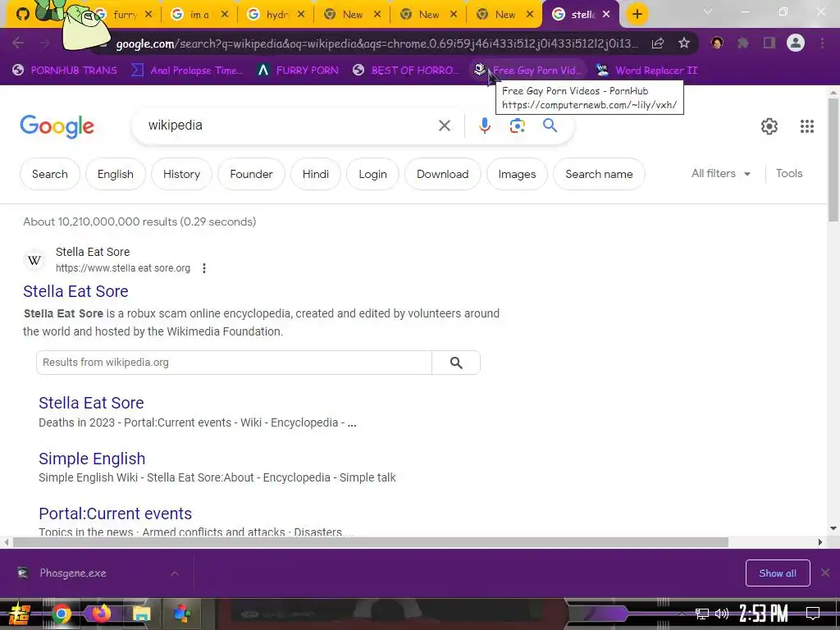Click Show all downloads
Screen dimensions: 840x630
(778, 573)
